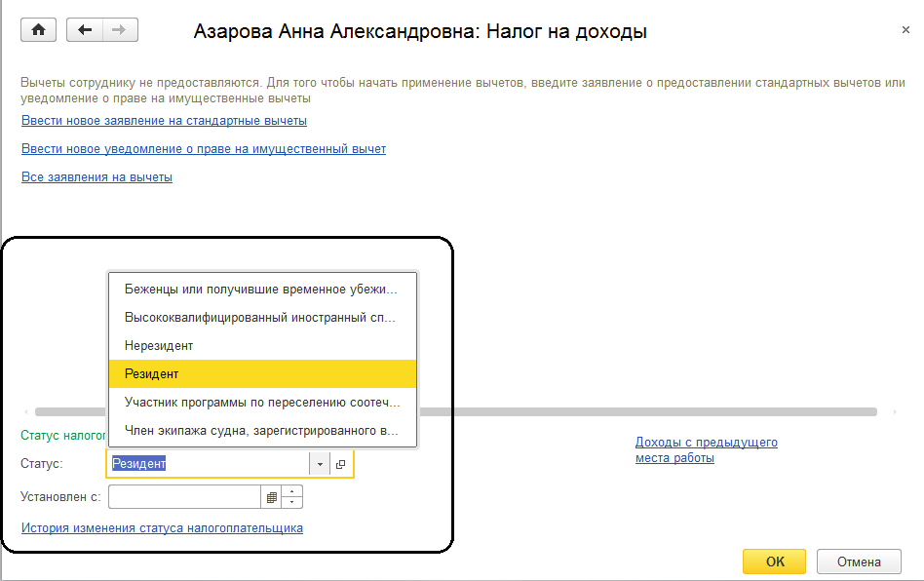This screenshot has width=924, height=581.
Task: Choose Резидент in the dropdown list
Action: (152, 373)
